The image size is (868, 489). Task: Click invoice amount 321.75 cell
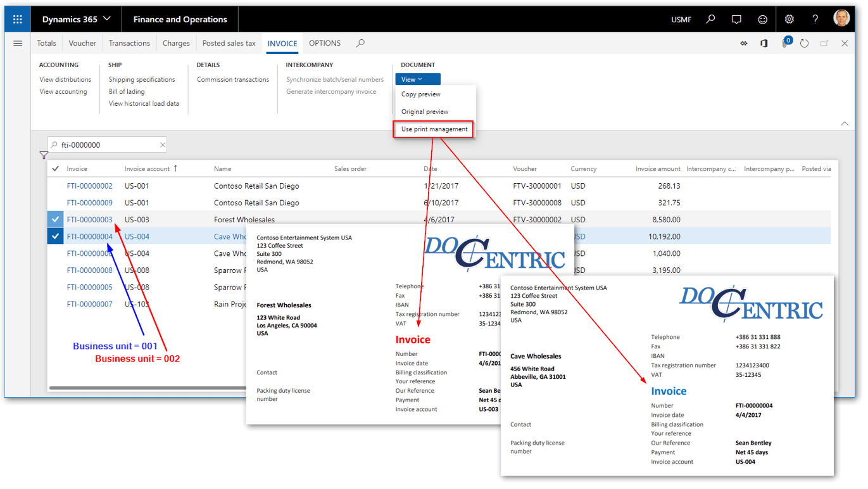point(669,203)
